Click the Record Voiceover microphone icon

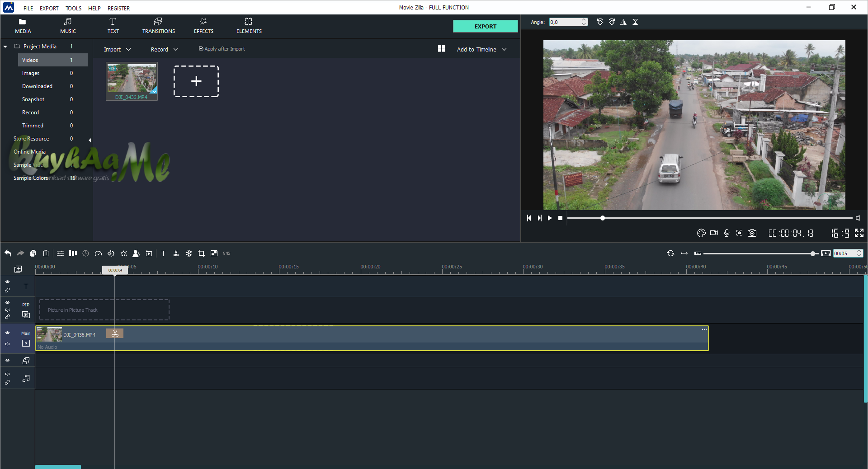726,234
